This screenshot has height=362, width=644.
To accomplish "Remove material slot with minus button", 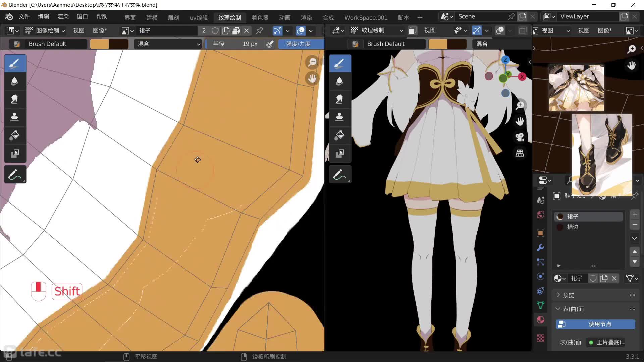I will (635, 225).
